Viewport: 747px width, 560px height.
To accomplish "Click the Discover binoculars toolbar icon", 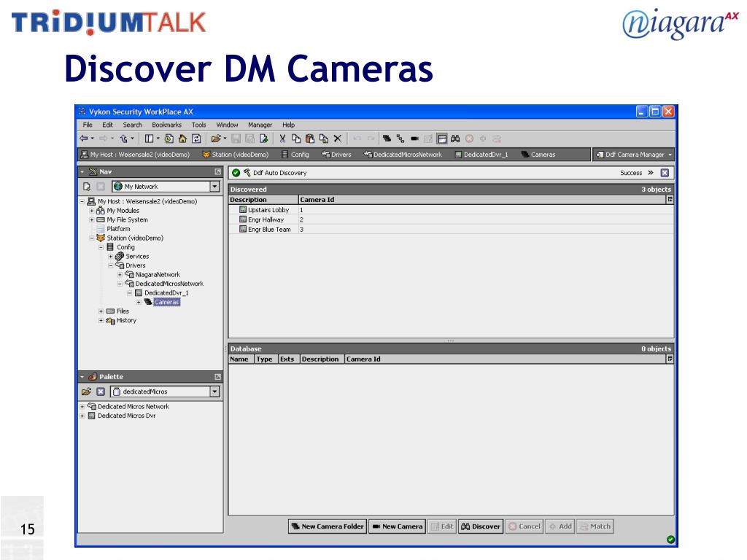I will click(455, 139).
